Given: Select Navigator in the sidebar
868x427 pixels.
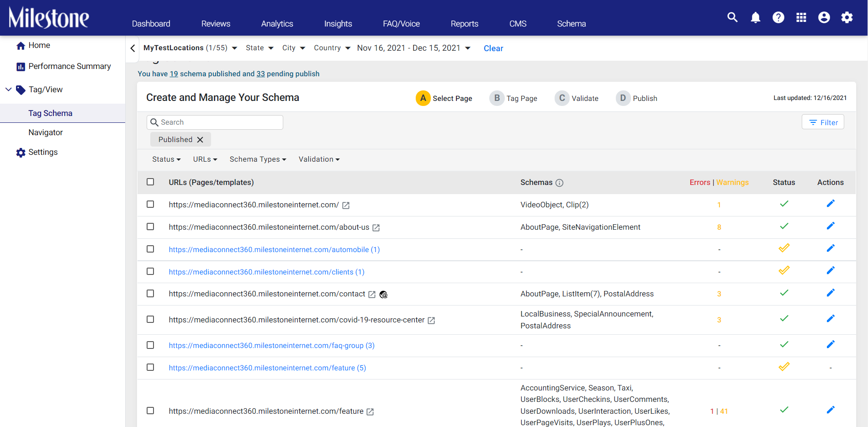Looking at the screenshot, I should (x=46, y=132).
